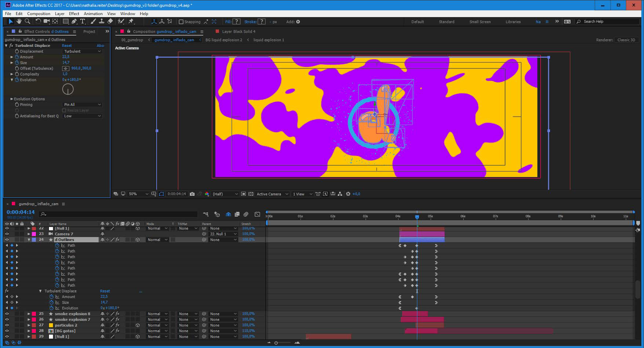Hide the particulas 2 layer

(x=7, y=325)
